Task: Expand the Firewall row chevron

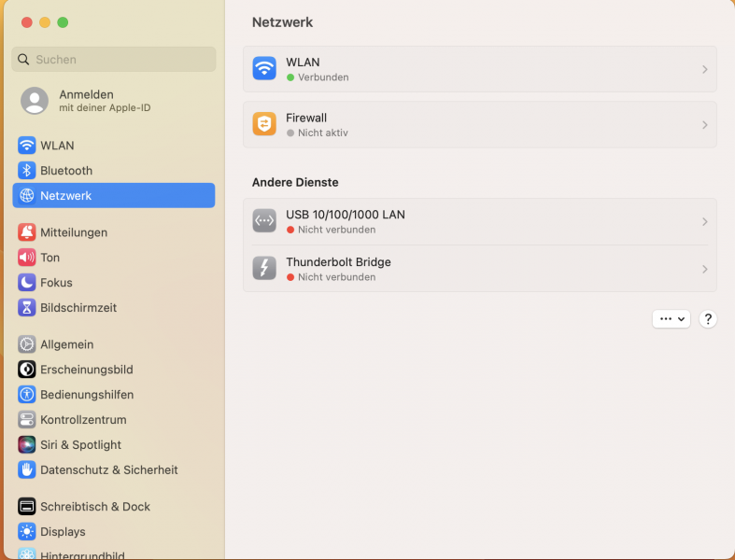Action: [x=704, y=125]
